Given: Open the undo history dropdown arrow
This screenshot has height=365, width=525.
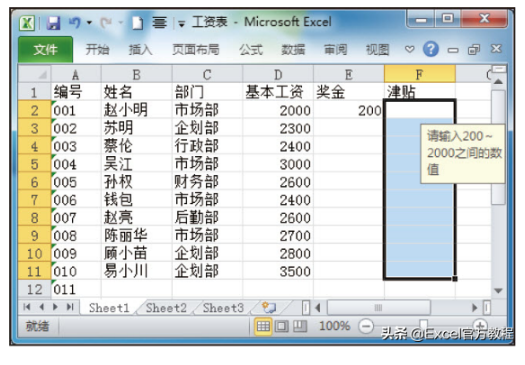Looking at the screenshot, I should [x=89, y=23].
